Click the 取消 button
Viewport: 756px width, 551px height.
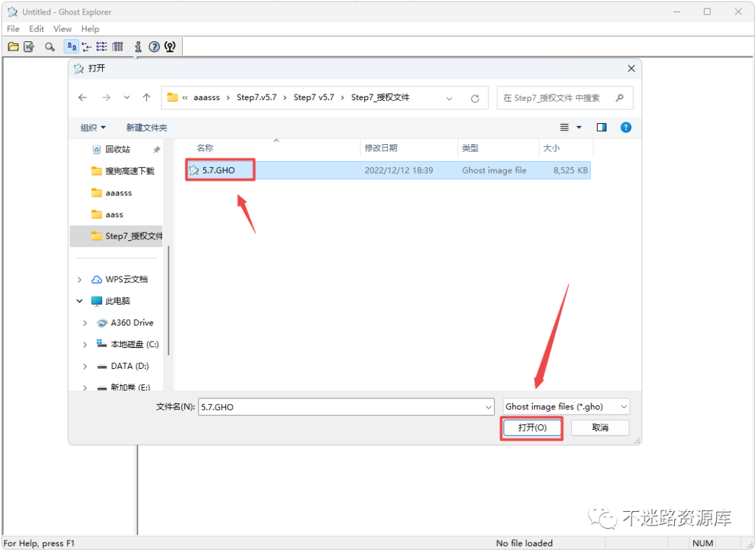click(x=600, y=428)
